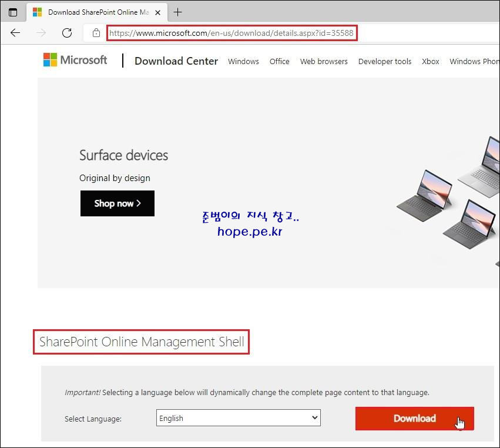View site security lock information
Screen dimensions: 500x448
(96, 33)
